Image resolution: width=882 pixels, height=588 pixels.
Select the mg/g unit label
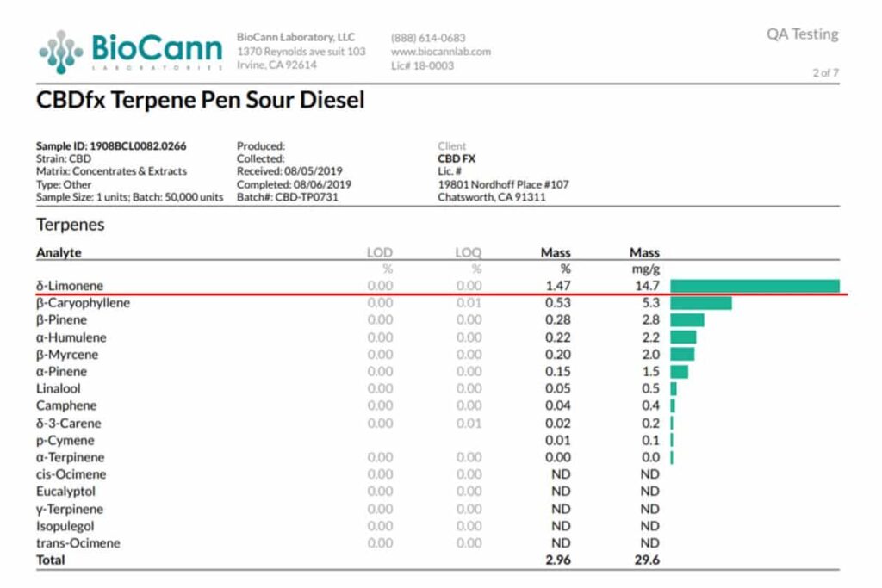[x=646, y=269]
